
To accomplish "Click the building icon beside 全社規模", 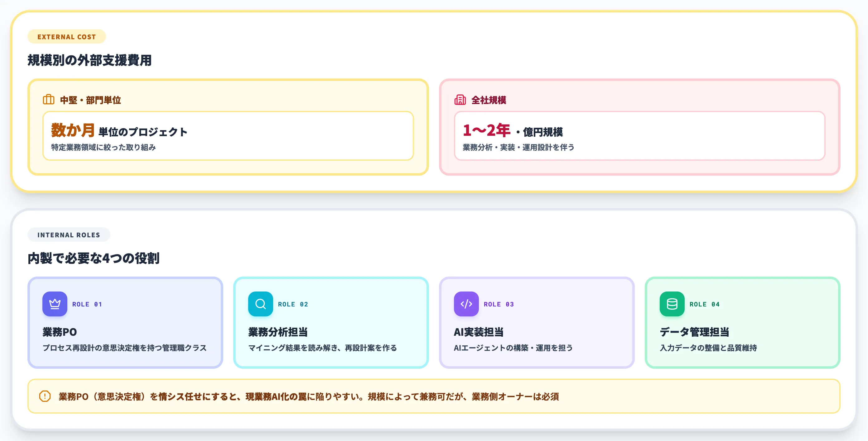I will pos(460,100).
